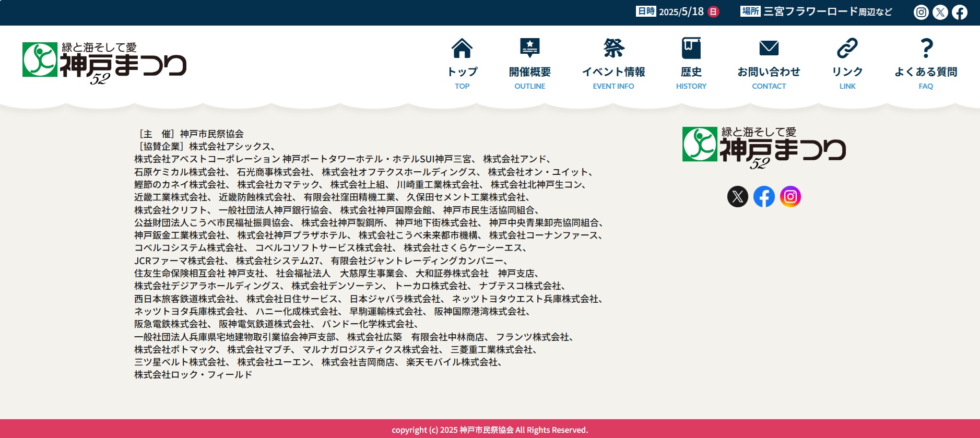
Task: Click the 日時 label badge
Action: pos(646,11)
